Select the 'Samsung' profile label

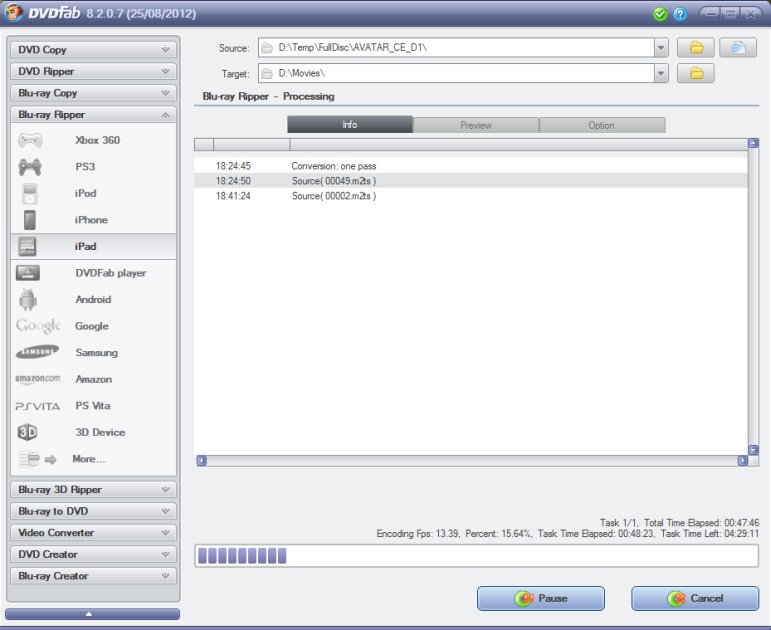[96, 353]
